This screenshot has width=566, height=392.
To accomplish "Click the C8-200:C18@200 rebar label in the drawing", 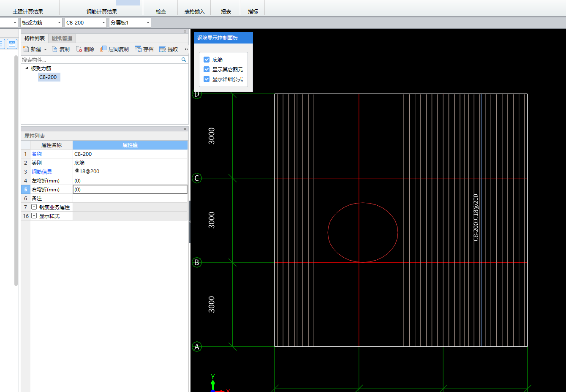I will 476,218.
